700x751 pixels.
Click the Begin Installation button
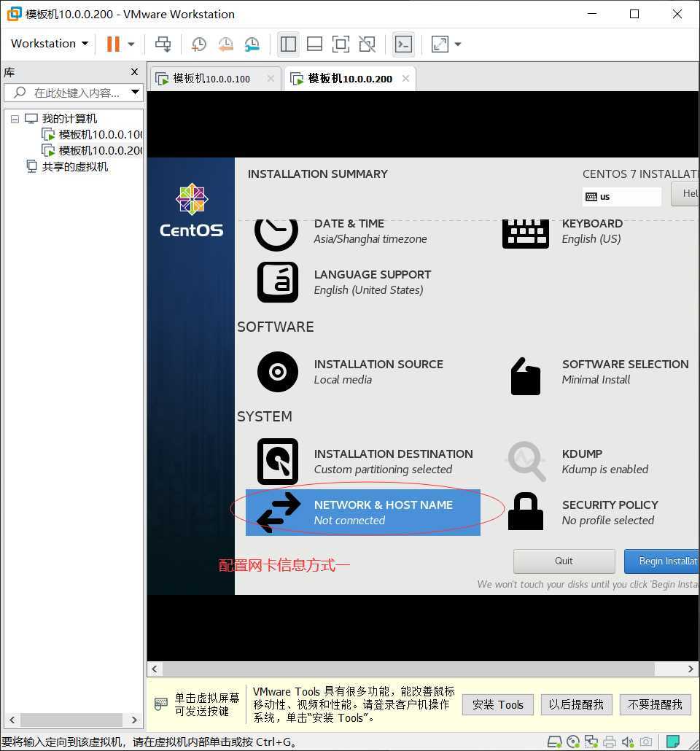(x=661, y=561)
